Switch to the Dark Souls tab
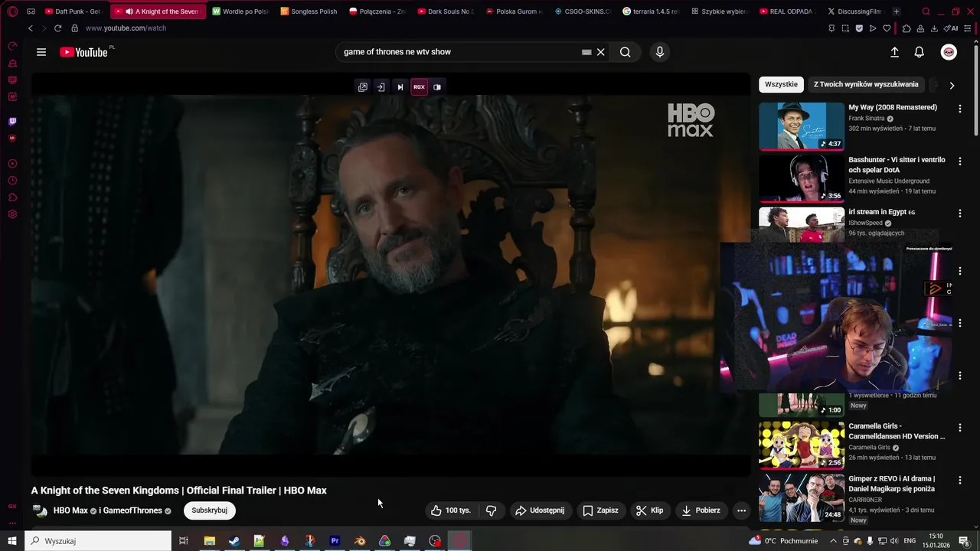 pyautogui.click(x=446, y=11)
